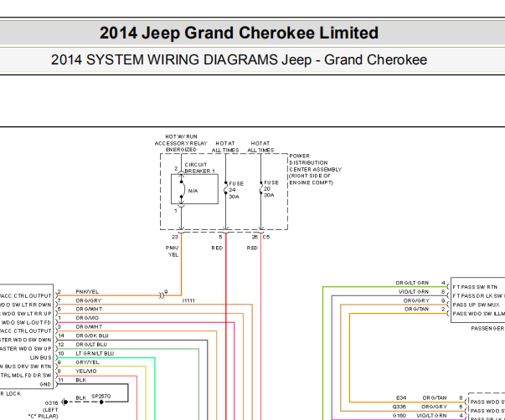The width and height of the screenshot is (505, 420).
Task: Click the "BLK" wire label on pin 11
Action: [x=81, y=380]
